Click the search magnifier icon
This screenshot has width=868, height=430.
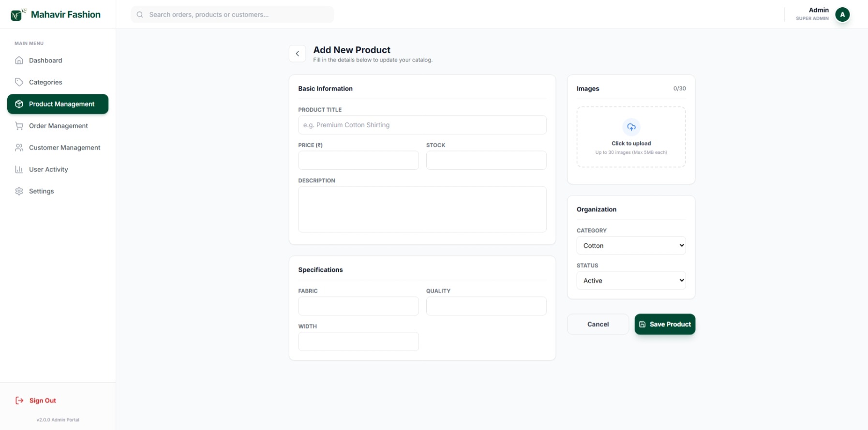(140, 15)
